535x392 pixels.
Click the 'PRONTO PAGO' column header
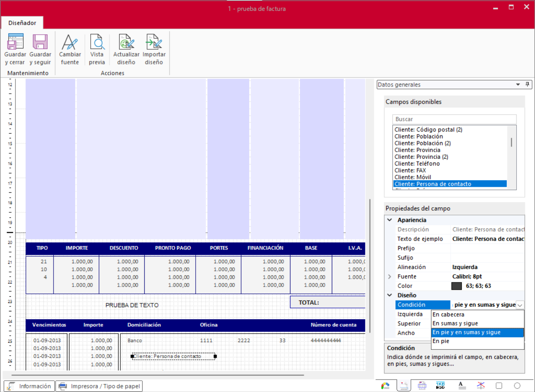pos(173,248)
